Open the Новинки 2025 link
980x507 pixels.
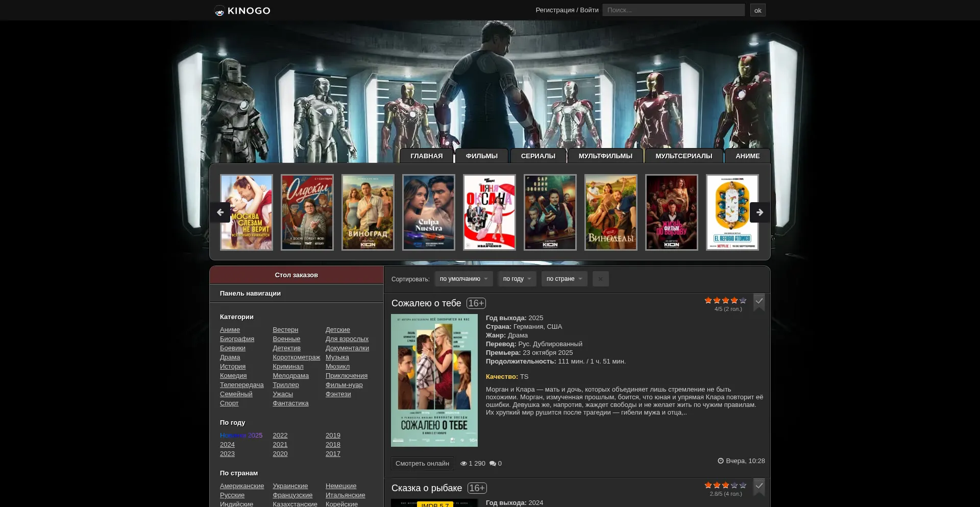tap(241, 436)
